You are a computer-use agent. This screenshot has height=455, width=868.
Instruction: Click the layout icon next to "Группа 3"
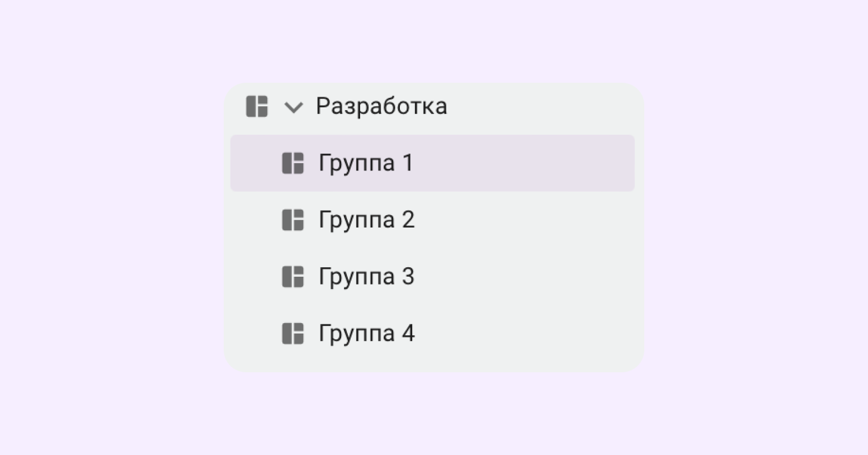(293, 277)
